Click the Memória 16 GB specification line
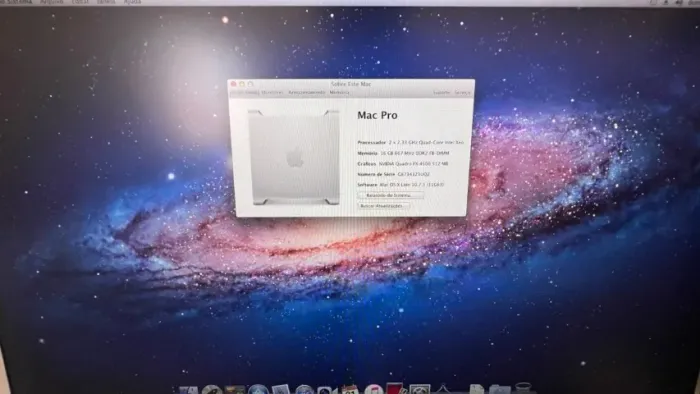 [403, 153]
